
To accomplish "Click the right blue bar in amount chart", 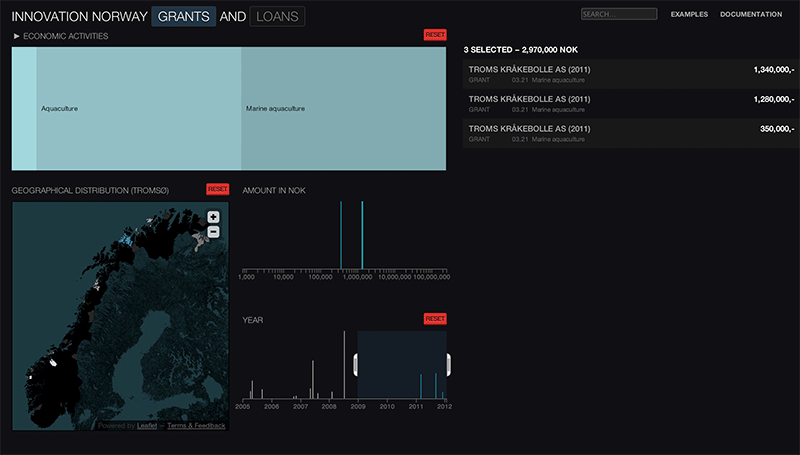I will click(362, 235).
